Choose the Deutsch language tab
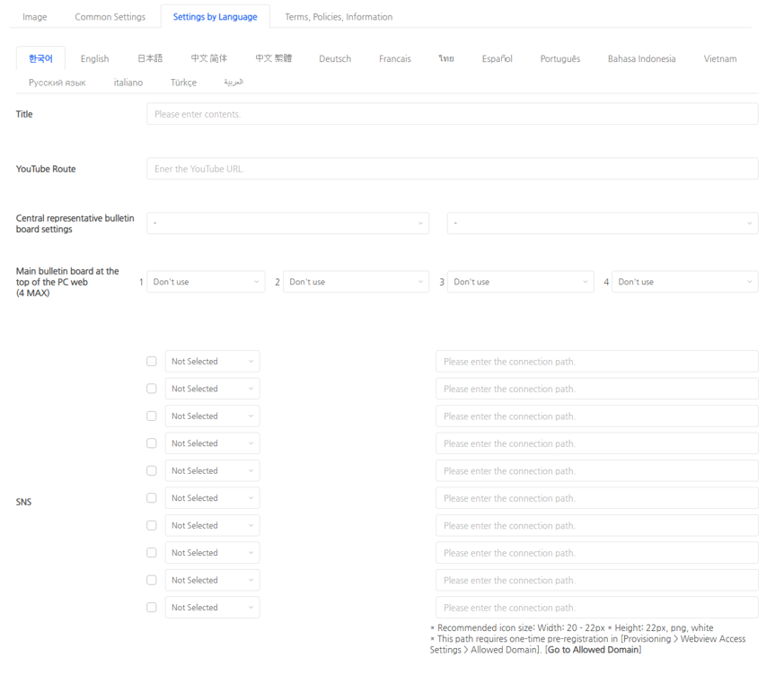This screenshot has height=675, width=784. click(x=335, y=59)
